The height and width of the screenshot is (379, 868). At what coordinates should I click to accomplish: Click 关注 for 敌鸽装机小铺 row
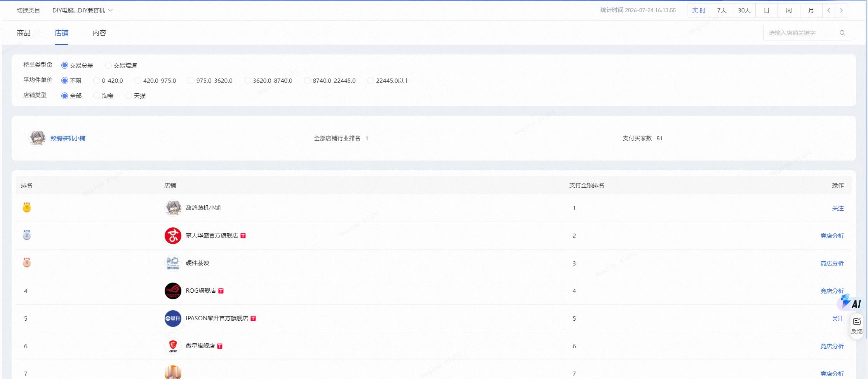(x=838, y=208)
